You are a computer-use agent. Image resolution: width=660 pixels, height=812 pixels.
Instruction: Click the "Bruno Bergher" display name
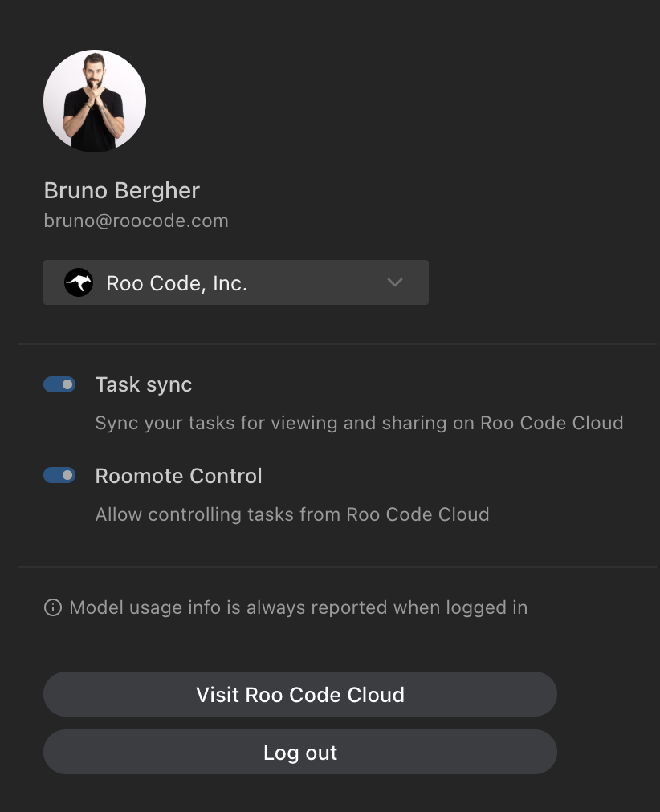(x=121, y=191)
